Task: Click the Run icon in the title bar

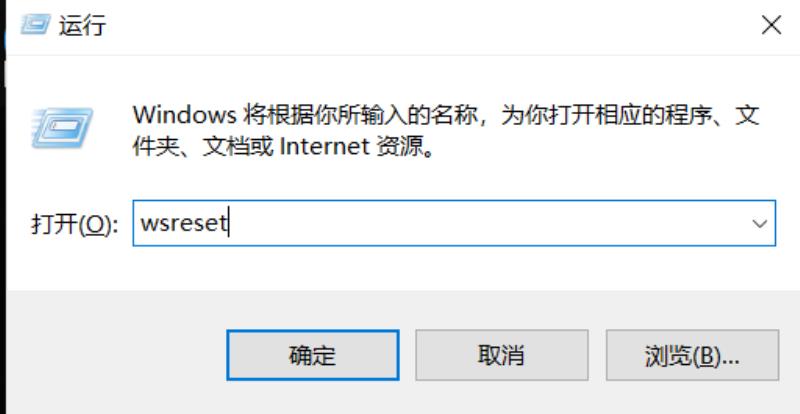Action: click(x=35, y=24)
